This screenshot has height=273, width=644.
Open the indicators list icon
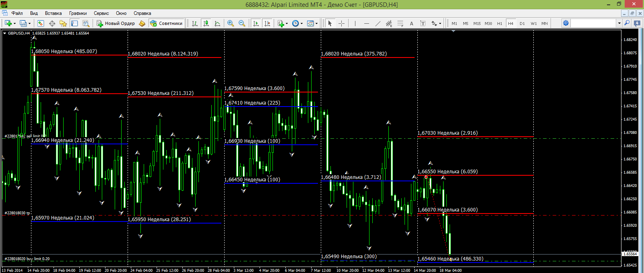[x=281, y=23]
